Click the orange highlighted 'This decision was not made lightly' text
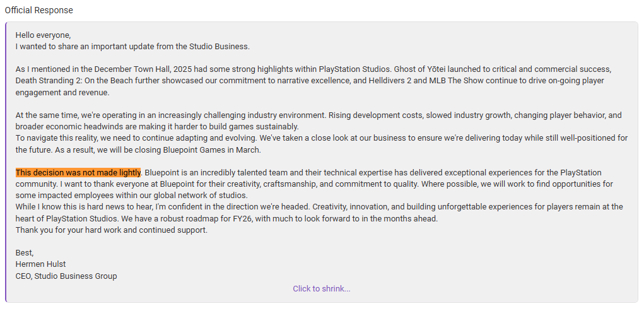The height and width of the screenshot is (311, 644). point(78,173)
